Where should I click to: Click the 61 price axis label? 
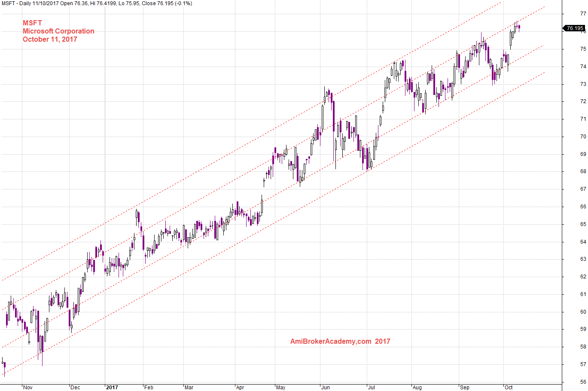pyautogui.click(x=583, y=294)
